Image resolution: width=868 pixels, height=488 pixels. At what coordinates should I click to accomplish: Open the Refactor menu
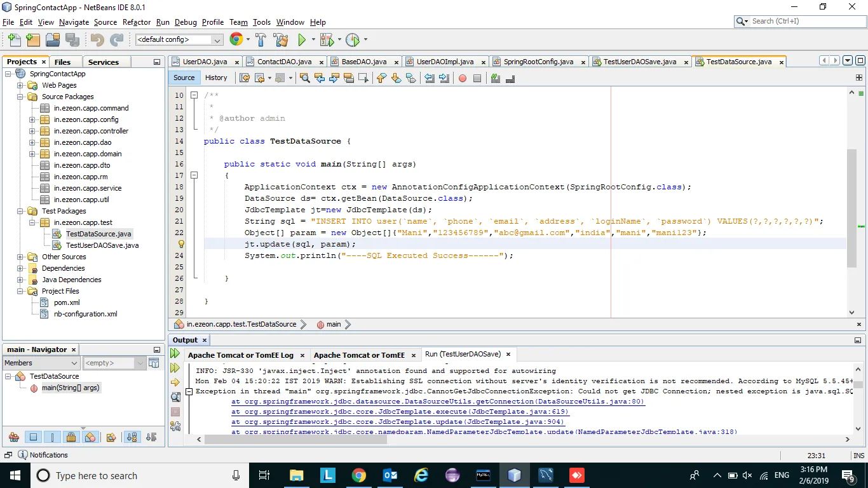pos(137,22)
